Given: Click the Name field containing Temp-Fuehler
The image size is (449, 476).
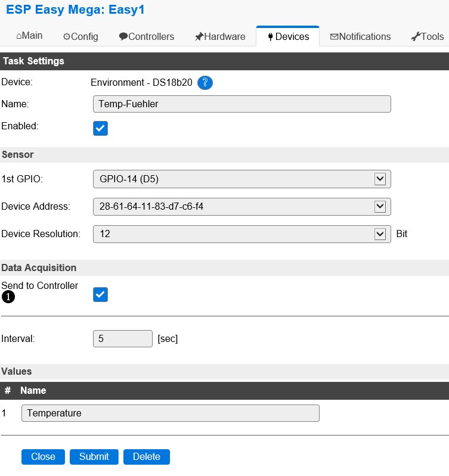Looking at the screenshot, I should (x=241, y=104).
